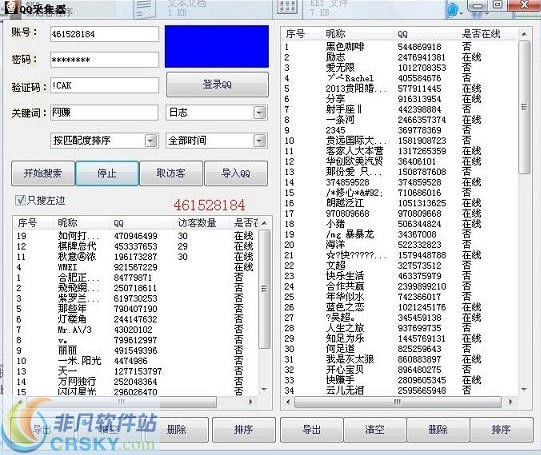Click the QQ number 544869918 cell
This screenshot has height=455, width=541.
point(419,47)
